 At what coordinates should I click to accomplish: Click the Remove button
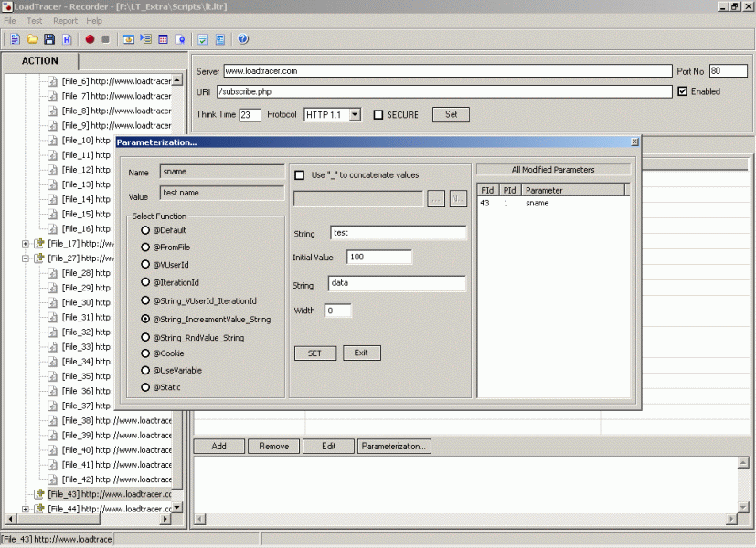273,447
